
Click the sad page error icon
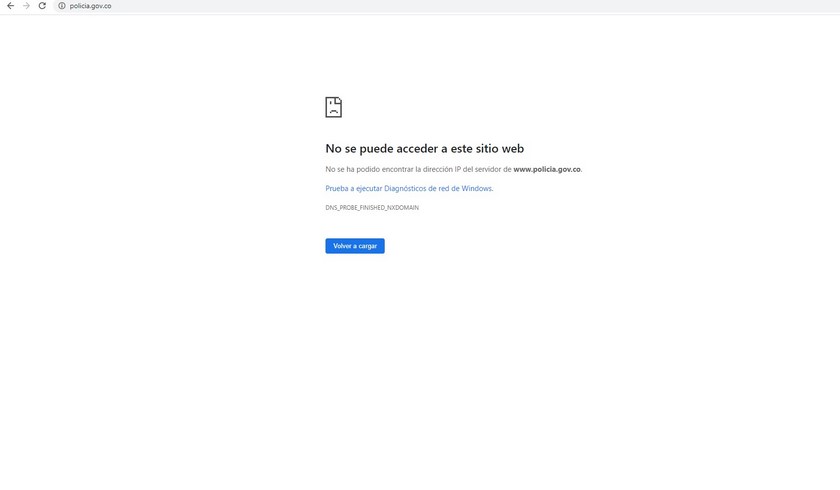[x=333, y=107]
